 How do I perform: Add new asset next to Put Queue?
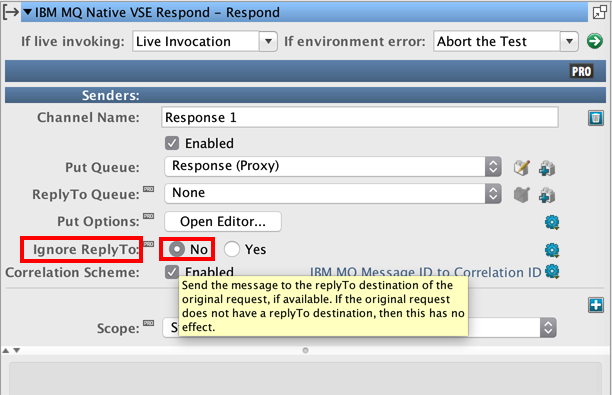(547, 169)
